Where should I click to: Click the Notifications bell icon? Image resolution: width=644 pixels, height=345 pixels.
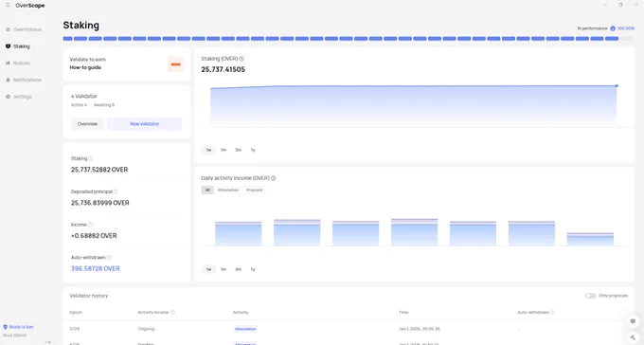pos(8,80)
